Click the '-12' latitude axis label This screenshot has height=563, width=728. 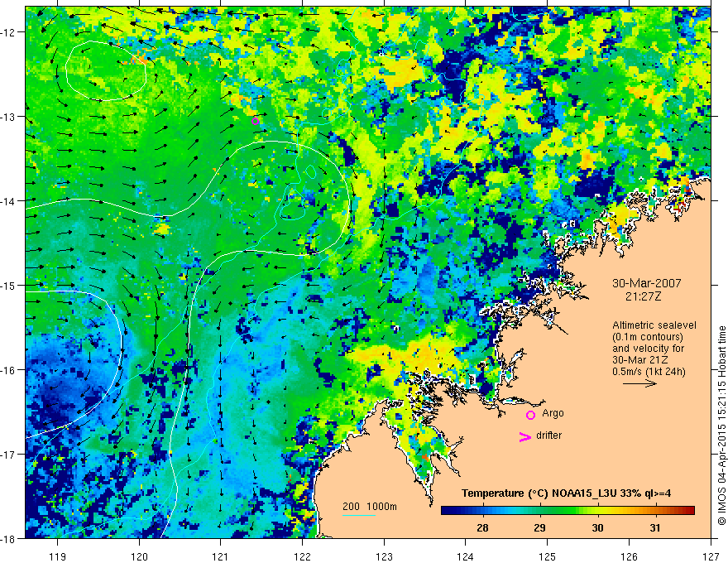(x=8, y=32)
